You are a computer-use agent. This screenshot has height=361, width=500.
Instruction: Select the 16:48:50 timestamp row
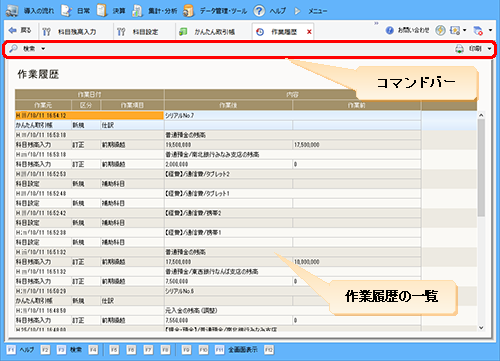coord(89,310)
